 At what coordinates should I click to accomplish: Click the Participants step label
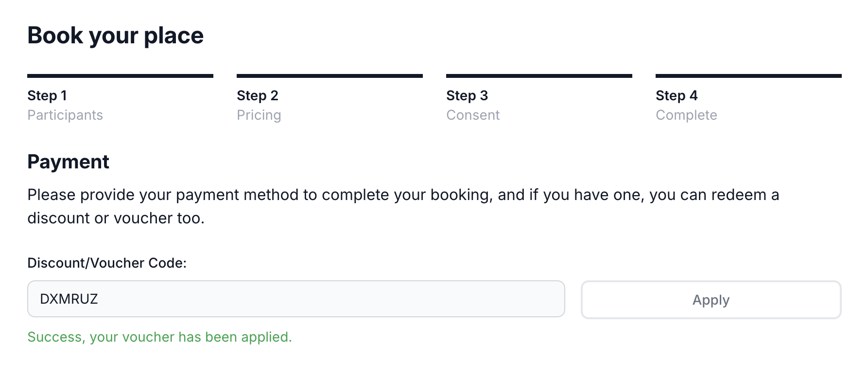click(65, 115)
